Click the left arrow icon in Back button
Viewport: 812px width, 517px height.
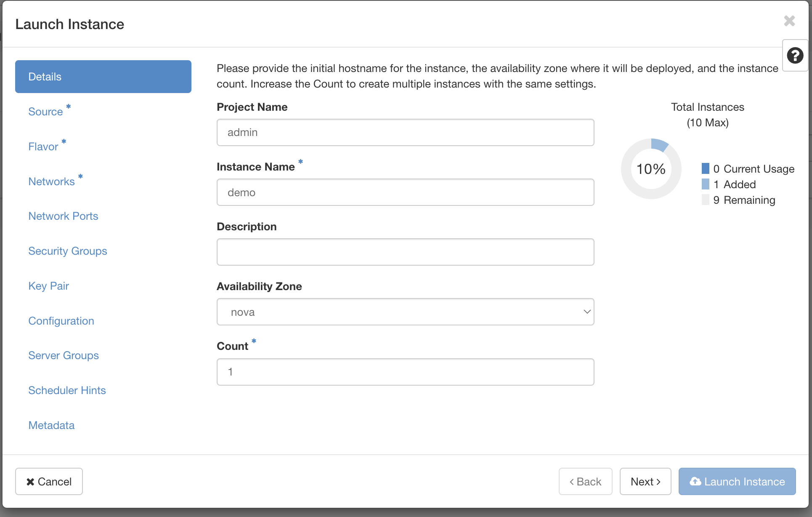pyautogui.click(x=572, y=481)
